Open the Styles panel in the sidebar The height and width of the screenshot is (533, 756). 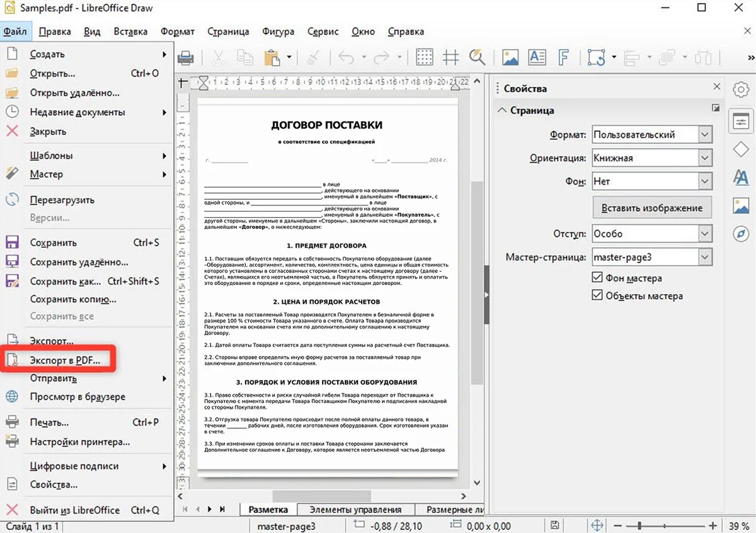pos(741,178)
